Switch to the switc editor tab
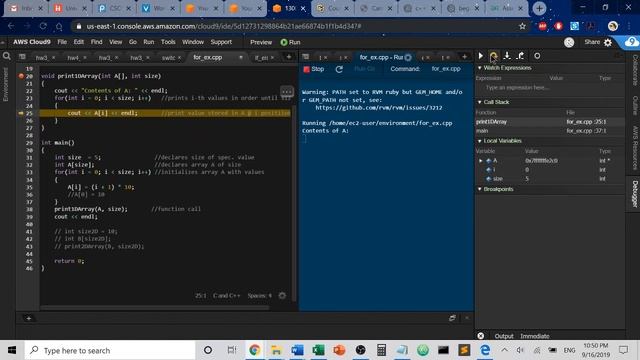640x360 pixels. [168, 58]
